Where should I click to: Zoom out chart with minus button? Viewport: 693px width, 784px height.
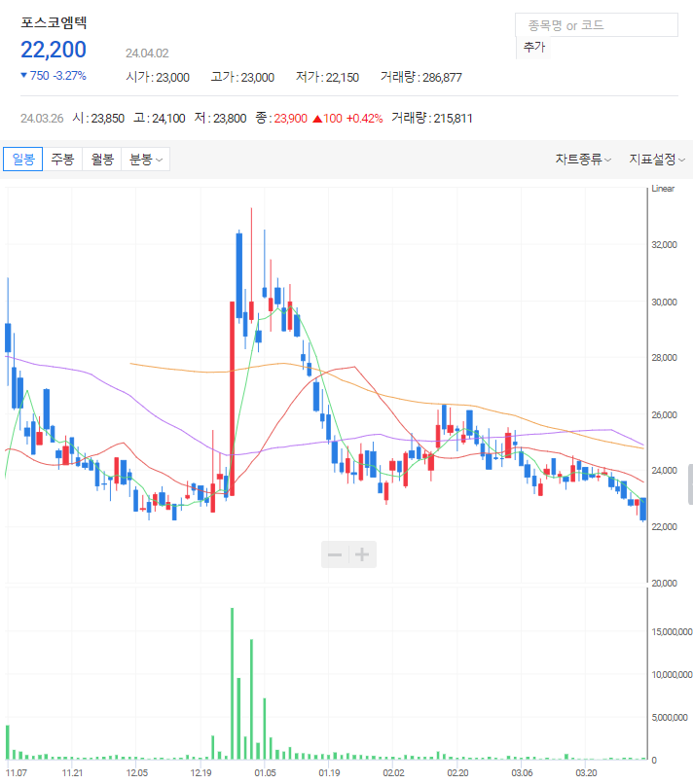point(335,554)
